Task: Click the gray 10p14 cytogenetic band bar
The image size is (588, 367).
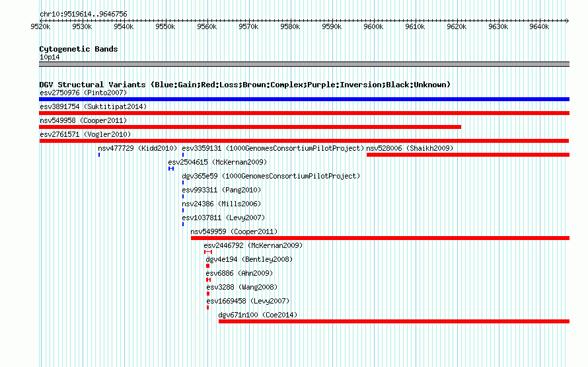Action: [304, 64]
